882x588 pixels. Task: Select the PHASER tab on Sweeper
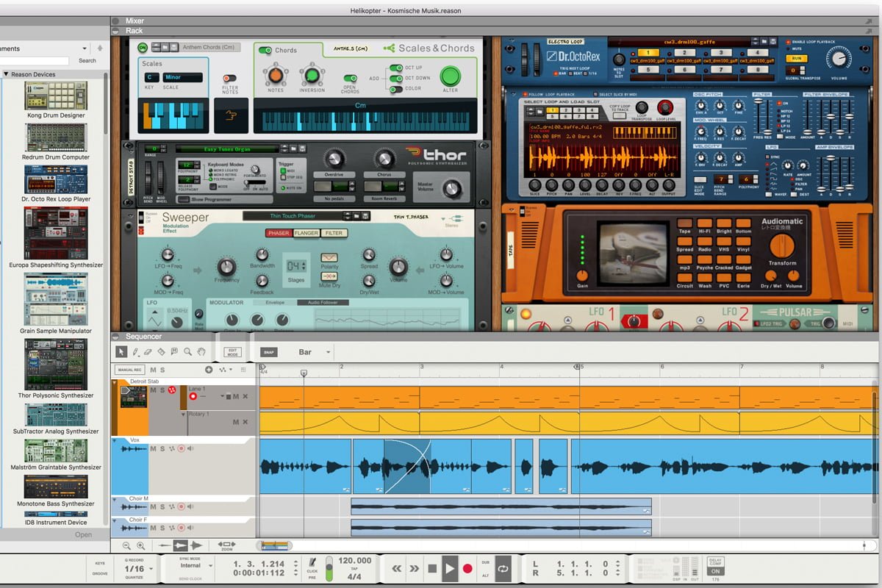pyautogui.click(x=279, y=233)
